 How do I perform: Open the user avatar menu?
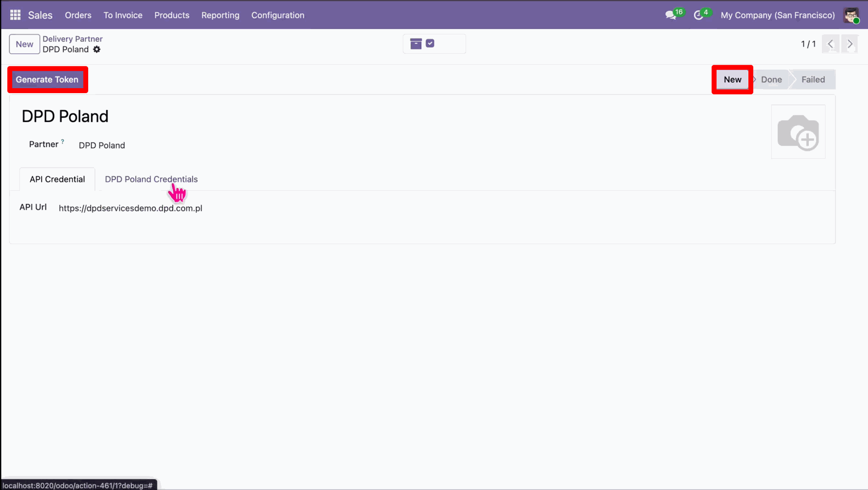[851, 15]
